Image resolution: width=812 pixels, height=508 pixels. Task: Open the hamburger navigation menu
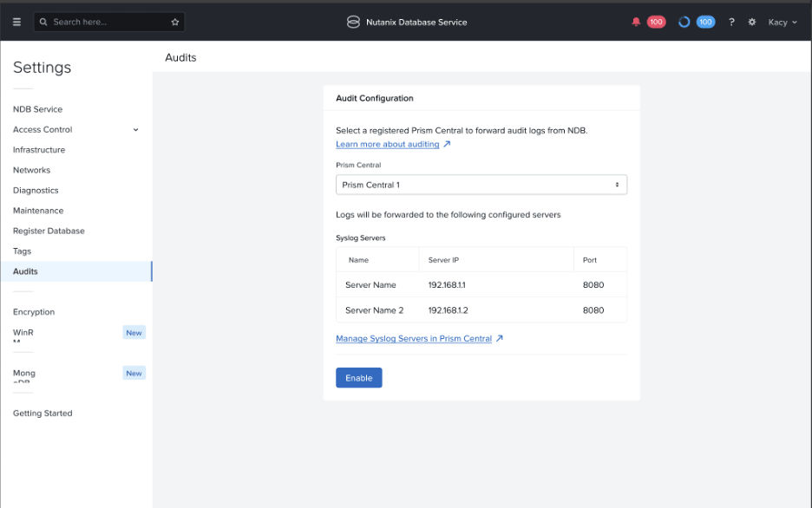[16, 23]
